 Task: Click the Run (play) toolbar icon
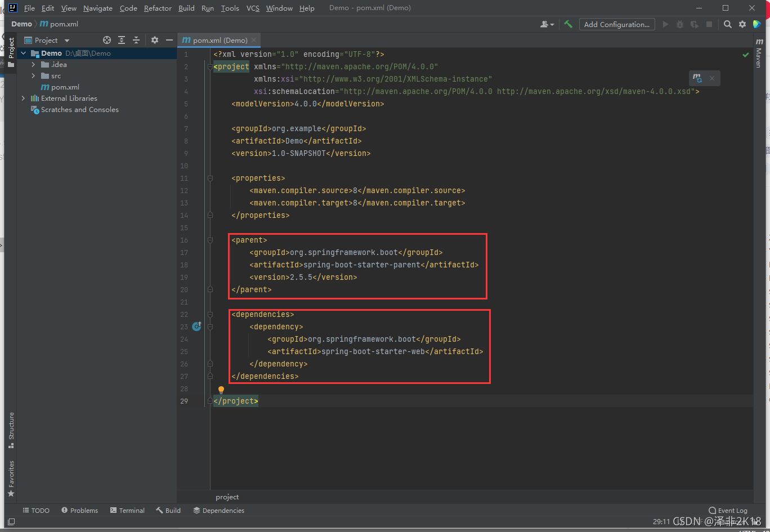tap(666, 24)
